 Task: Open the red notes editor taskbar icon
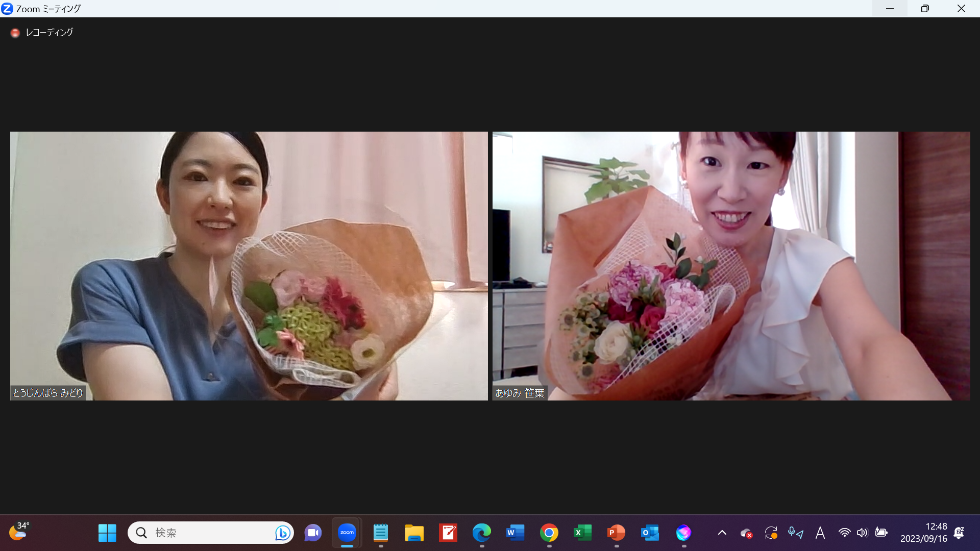tap(448, 533)
